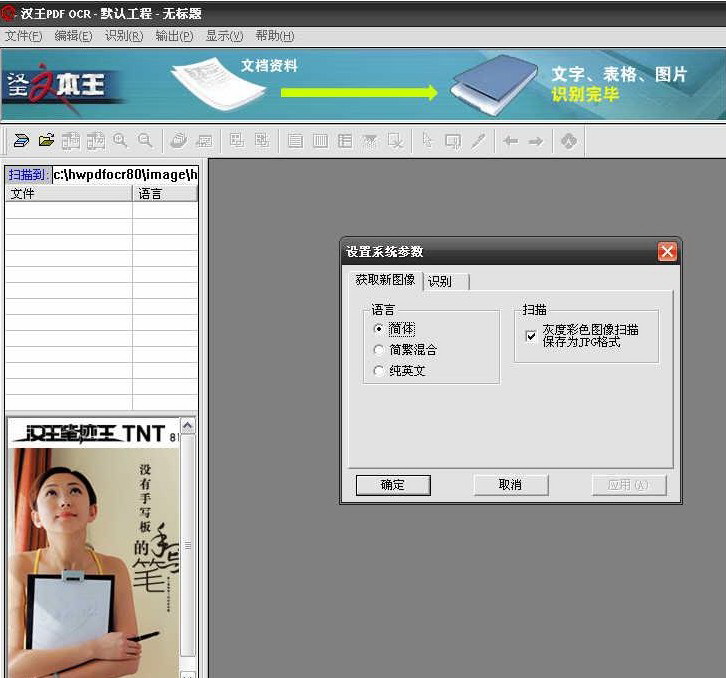Click the preview scrollbar up arrow
Viewport: 726px width, 678px height.
[x=188, y=426]
